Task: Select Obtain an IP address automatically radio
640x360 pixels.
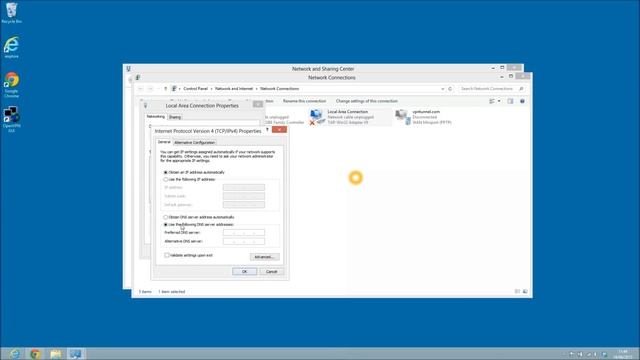Action: (x=166, y=172)
